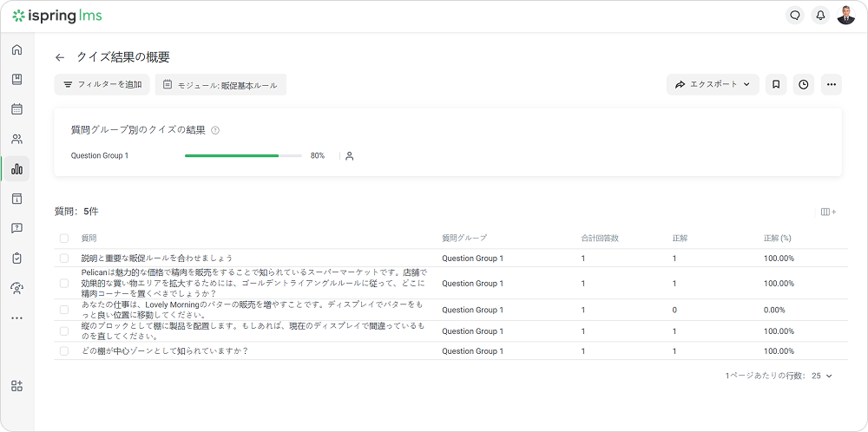
Task: Open the schedule clock icon button
Action: pos(804,84)
